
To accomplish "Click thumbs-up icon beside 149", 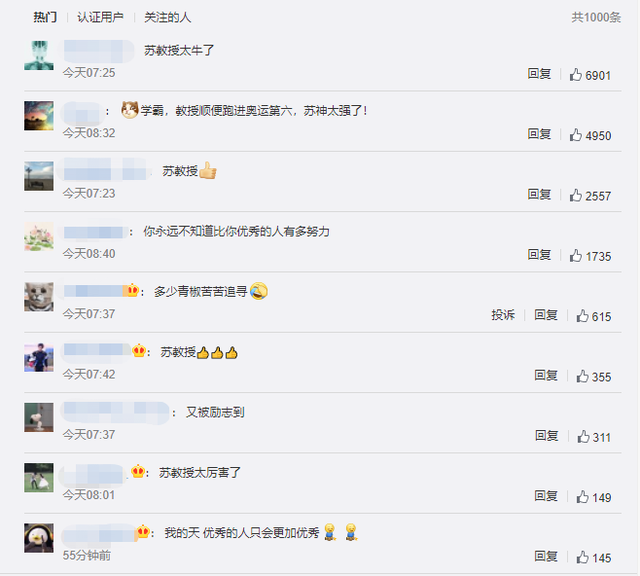I will pyautogui.click(x=582, y=497).
